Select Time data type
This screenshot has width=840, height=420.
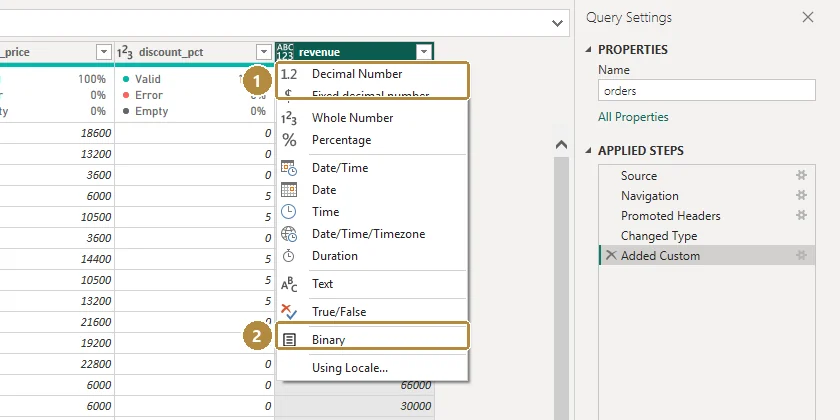372,212
